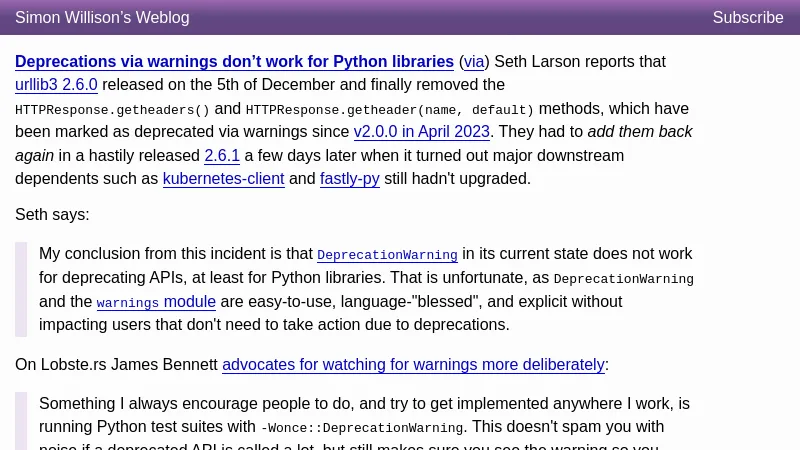This screenshot has width=800, height=450.
Task: Visit the "v2.0.0 in April 2023" link
Action: click(x=421, y=132)
